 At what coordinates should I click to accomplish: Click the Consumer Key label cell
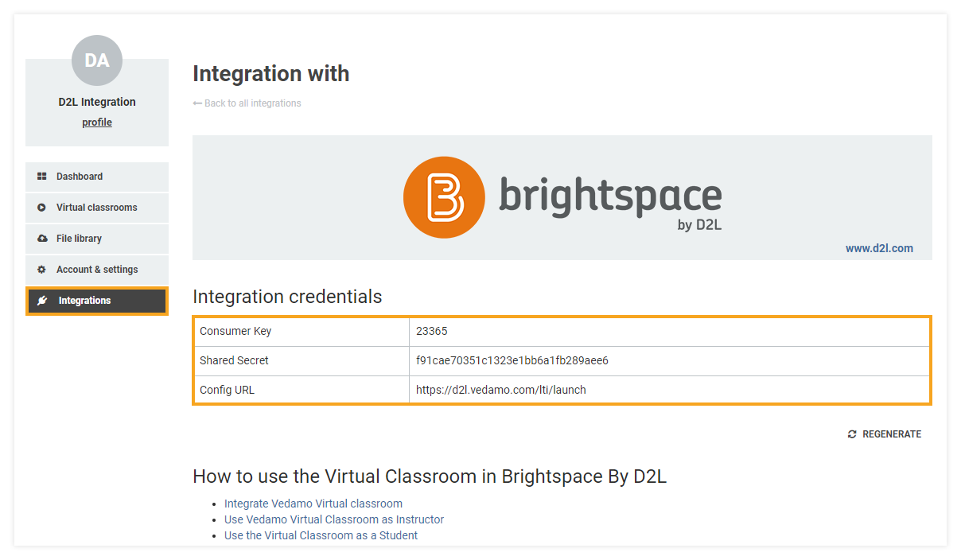click(302, 331)
